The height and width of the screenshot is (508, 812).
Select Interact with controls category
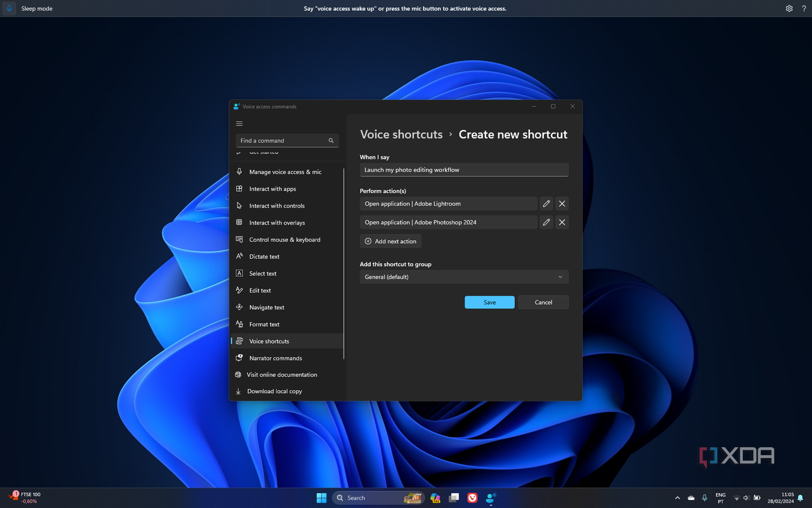point(287,206)
